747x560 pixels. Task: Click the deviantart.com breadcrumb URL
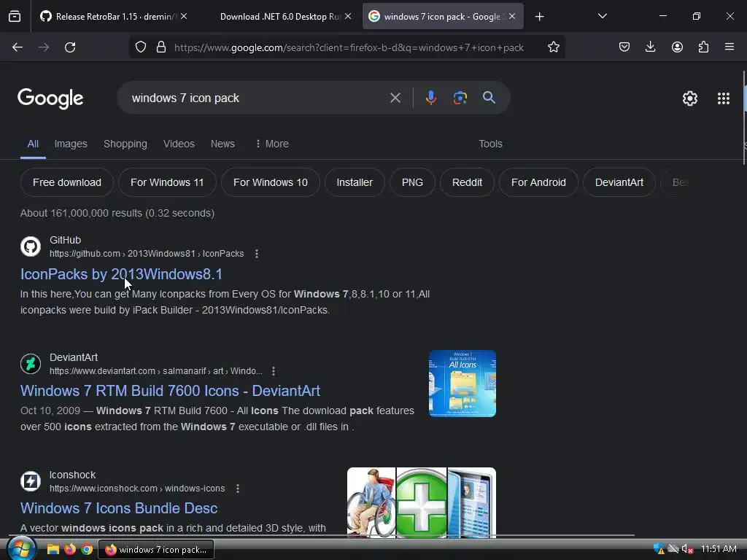[x=156, y=371]
